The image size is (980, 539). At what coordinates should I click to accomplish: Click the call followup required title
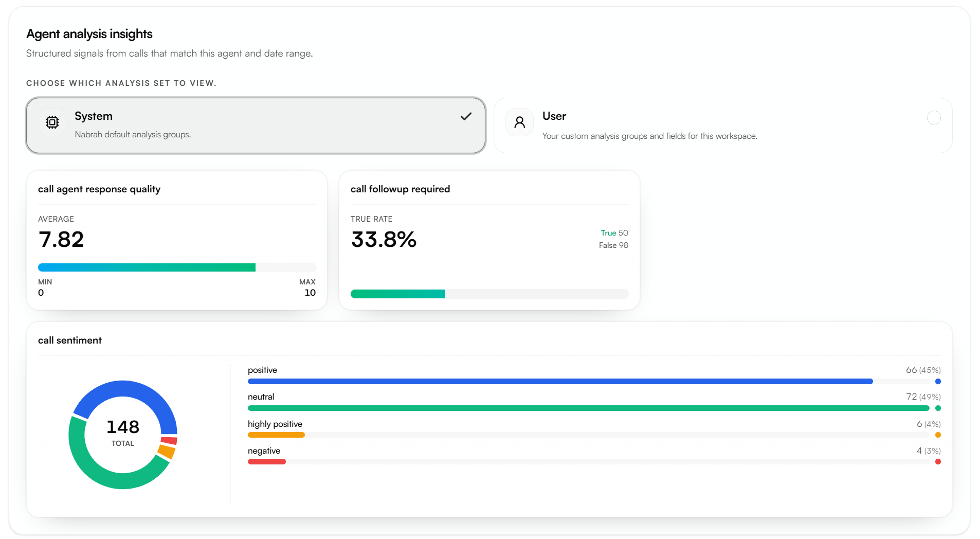(x=400, y=189)
